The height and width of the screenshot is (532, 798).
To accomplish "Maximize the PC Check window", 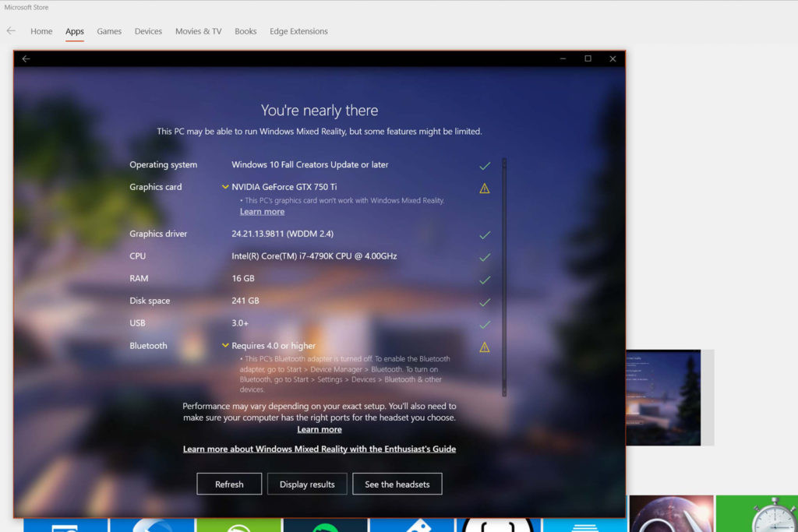I will coord(588,58).
